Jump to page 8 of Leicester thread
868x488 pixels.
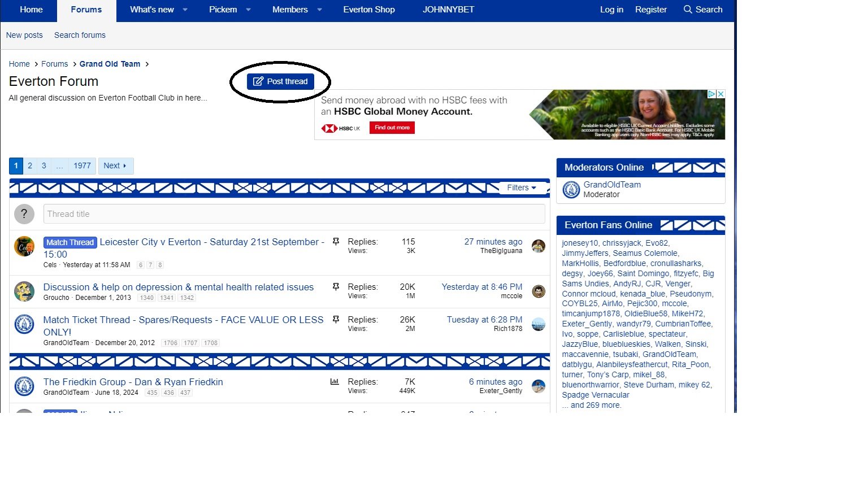160,265
